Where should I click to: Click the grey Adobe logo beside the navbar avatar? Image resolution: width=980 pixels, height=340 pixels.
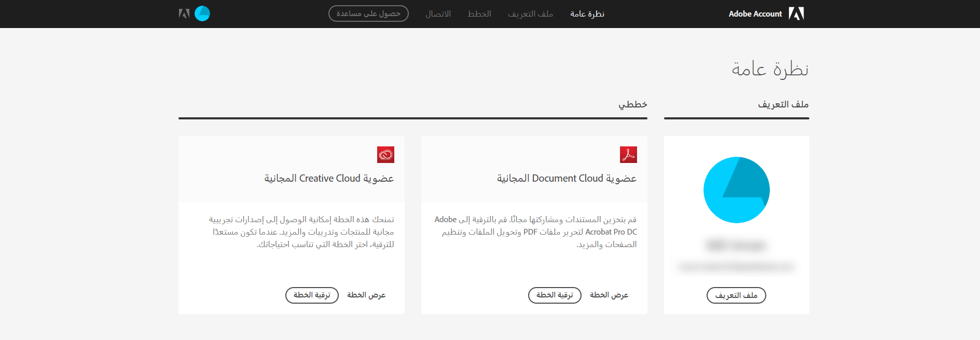tap(184, 13)
